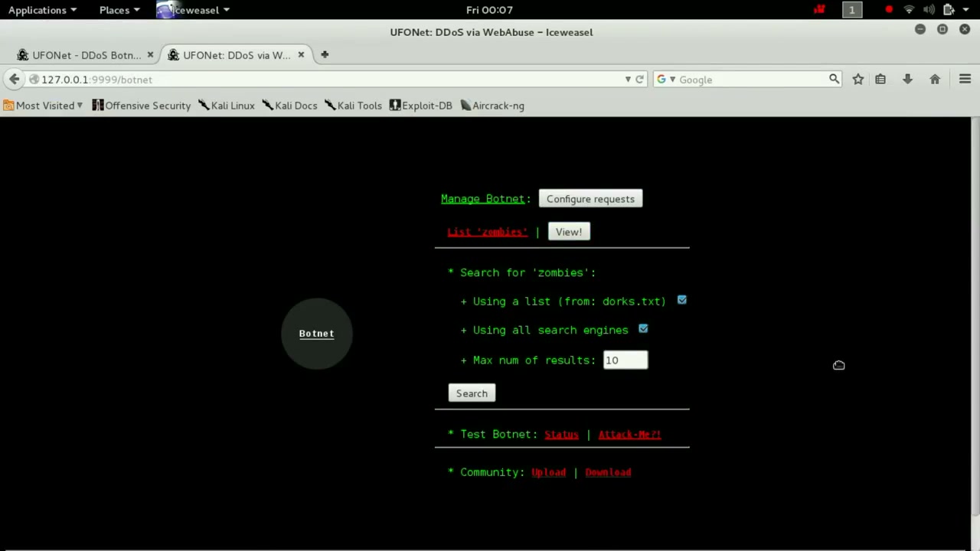The image size is (980, 551).
Task: Toggle 'Using a list (from: dorks.txt)' checkbox
Action: coord(682,301)
